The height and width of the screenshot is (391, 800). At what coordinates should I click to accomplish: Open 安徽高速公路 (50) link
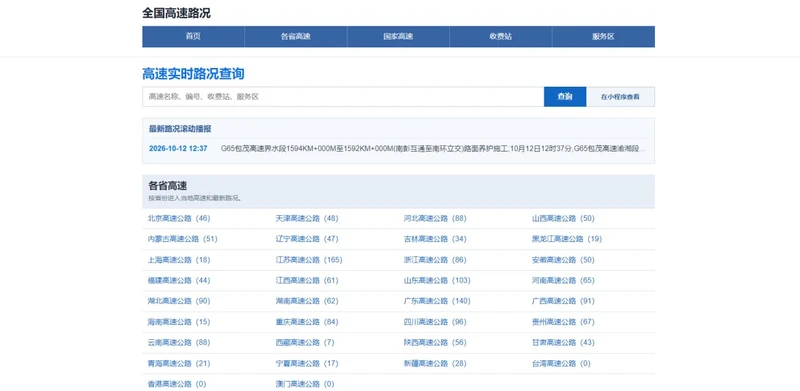[563, 260]
